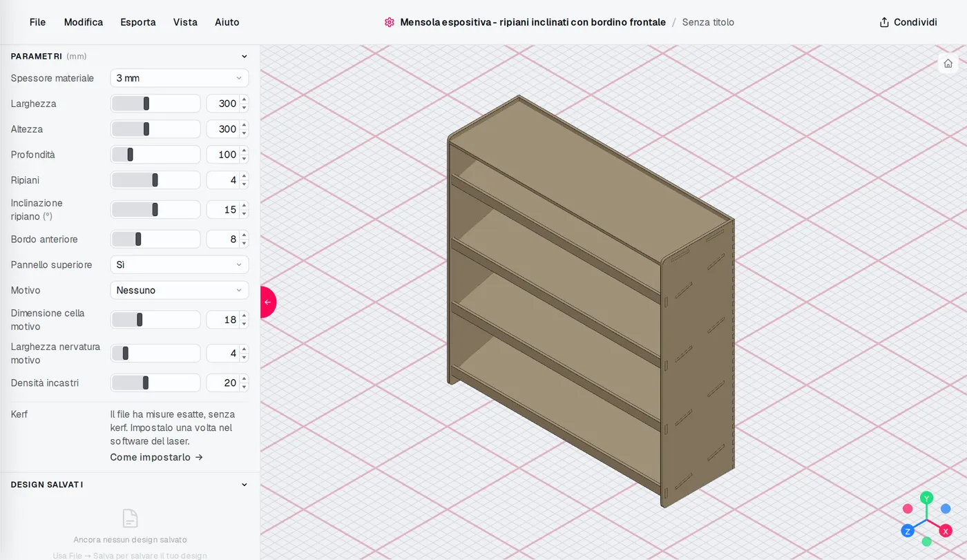Click the Condividi button
This screenshot has height=560, width=967.
pos(908,22)
